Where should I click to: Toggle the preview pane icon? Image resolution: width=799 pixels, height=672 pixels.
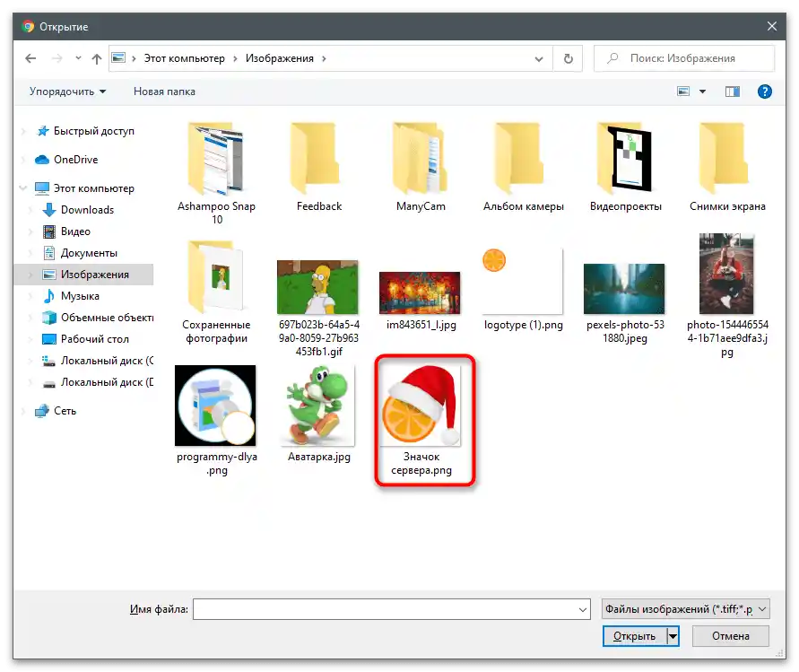(x=733, y=92)
